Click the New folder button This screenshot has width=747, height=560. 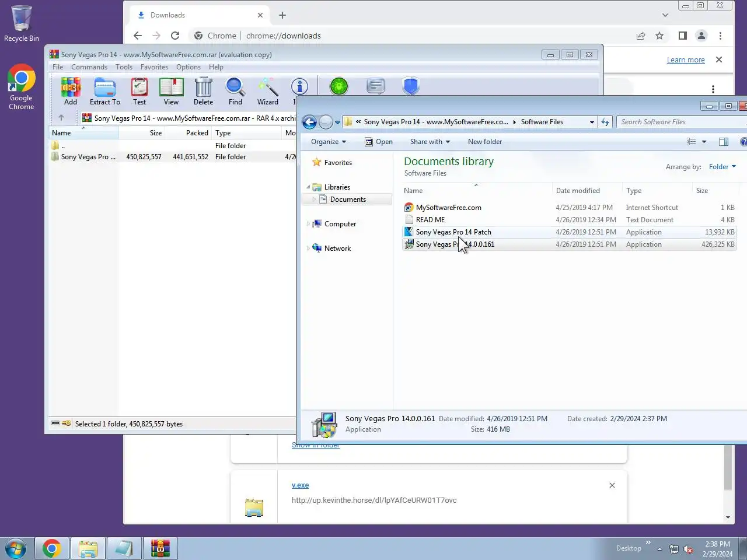(x=485, y=142)
